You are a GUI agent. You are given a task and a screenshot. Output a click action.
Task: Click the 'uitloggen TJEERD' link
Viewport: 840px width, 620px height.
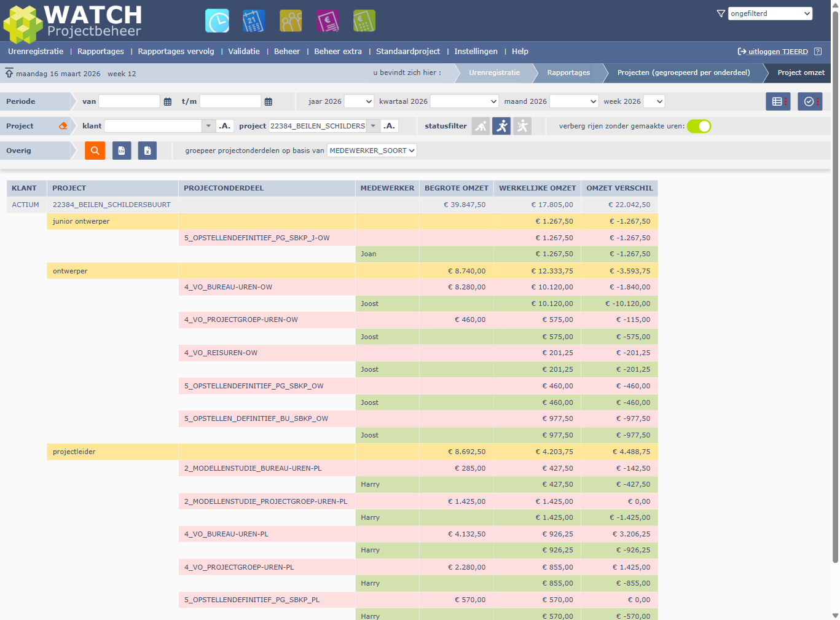(777, 52)
